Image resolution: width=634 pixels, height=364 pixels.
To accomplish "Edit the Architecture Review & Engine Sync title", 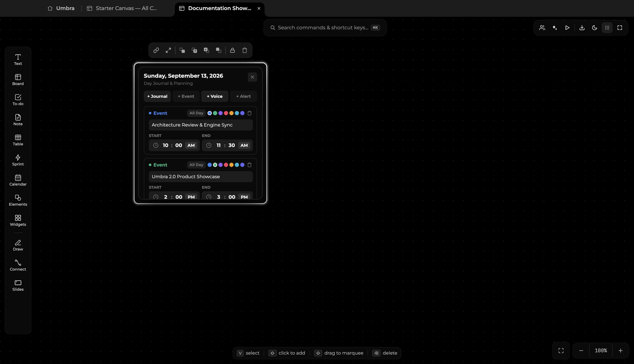I will (x=201, y=125).
